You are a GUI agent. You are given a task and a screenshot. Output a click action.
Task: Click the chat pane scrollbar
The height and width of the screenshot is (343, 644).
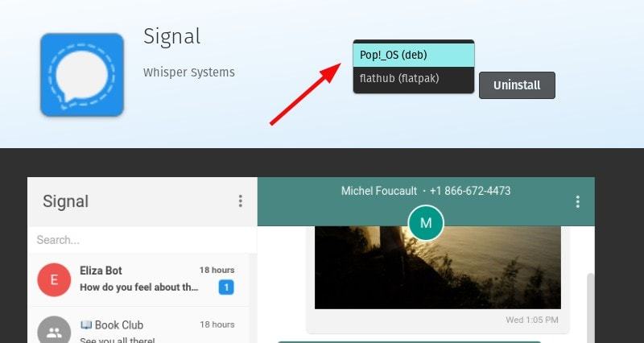[591, 308]
